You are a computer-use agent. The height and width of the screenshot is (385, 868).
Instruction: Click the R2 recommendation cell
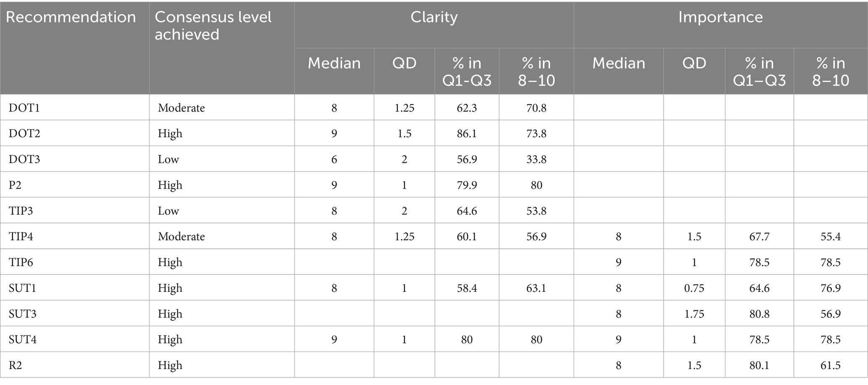[16, 365]
